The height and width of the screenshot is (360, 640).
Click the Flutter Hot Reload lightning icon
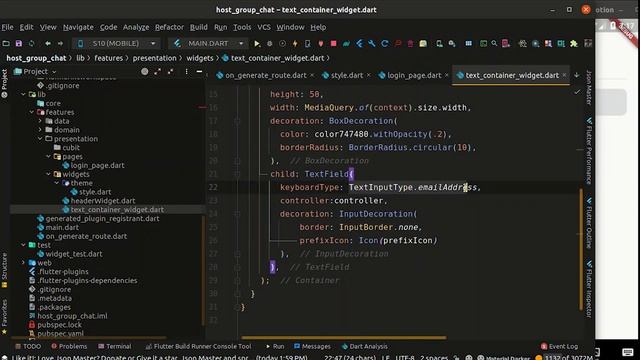295,43
